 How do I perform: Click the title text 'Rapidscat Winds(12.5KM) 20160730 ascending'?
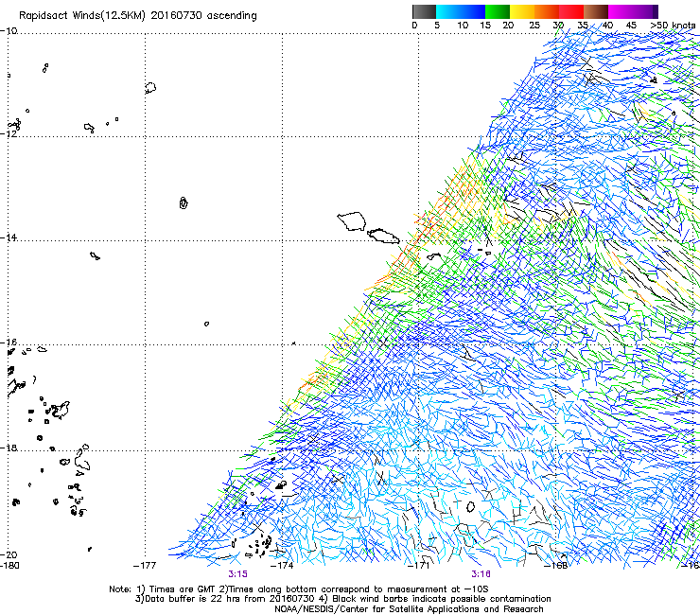pyautogui.click(x=138, y=16)
